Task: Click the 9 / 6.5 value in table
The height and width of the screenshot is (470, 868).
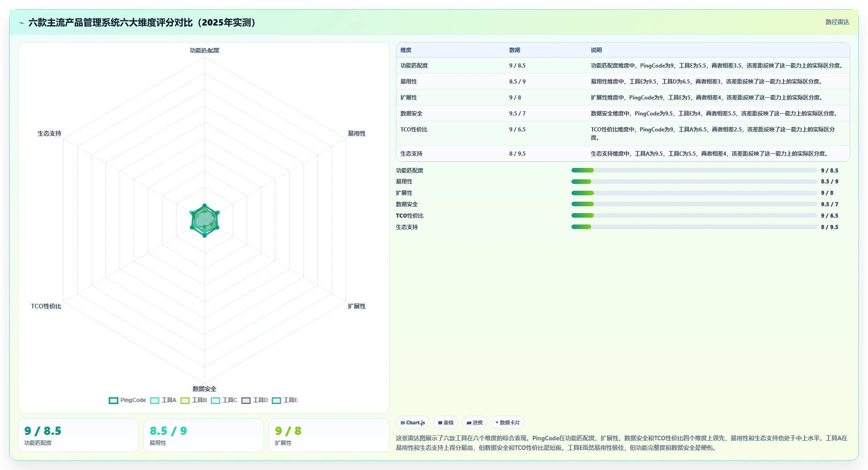Action: pyautogui.click(x=517, y=130)
